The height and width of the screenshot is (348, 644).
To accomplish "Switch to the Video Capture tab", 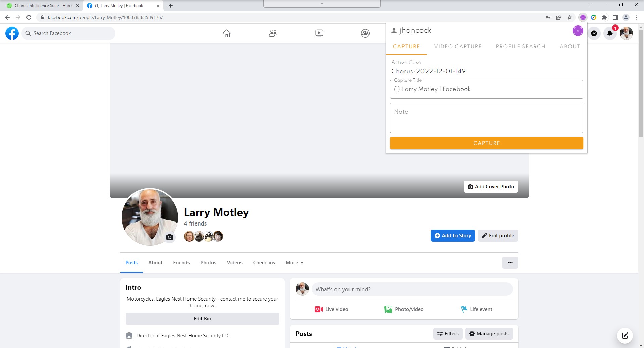I will coord(458,47).
